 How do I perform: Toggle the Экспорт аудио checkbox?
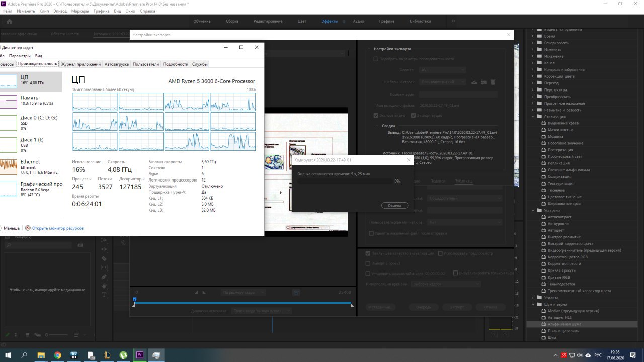[414, 116]
